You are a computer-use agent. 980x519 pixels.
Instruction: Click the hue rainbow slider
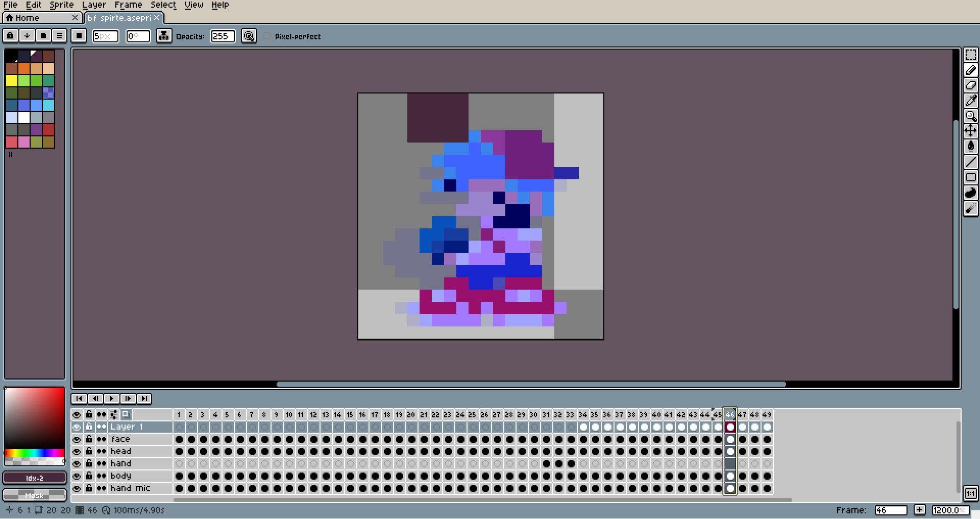click(35, 453)
